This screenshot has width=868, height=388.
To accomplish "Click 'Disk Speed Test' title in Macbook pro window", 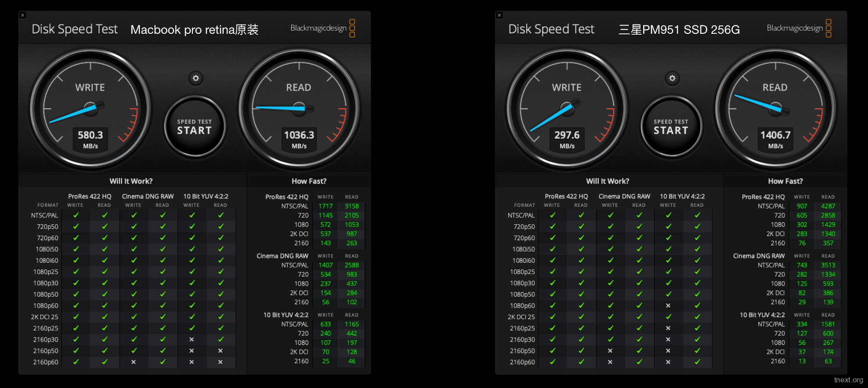I will point(75,29).
